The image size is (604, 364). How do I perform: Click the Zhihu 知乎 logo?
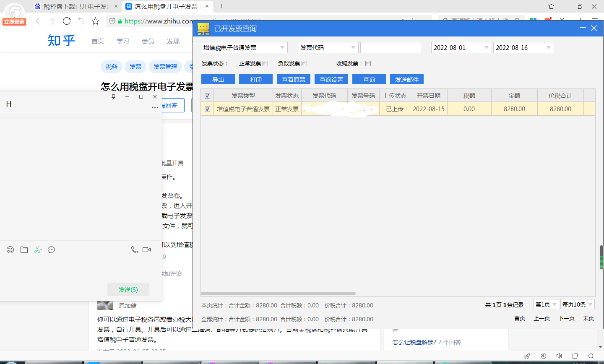click(61, 41)
